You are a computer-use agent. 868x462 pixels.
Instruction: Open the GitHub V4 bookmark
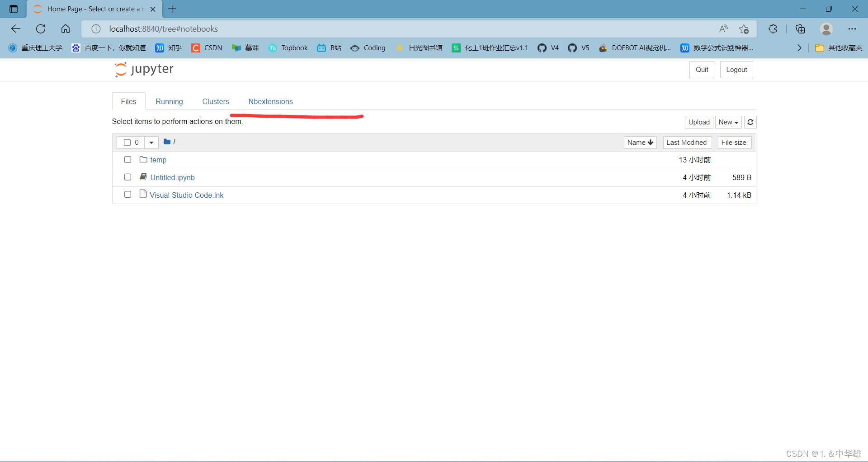548,48
